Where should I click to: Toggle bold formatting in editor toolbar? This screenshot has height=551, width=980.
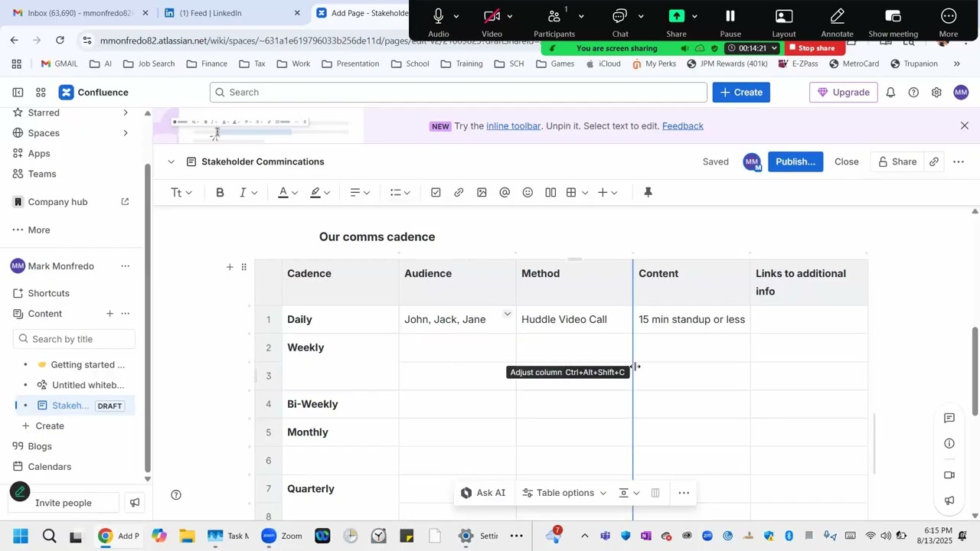[x=220, y=193]
